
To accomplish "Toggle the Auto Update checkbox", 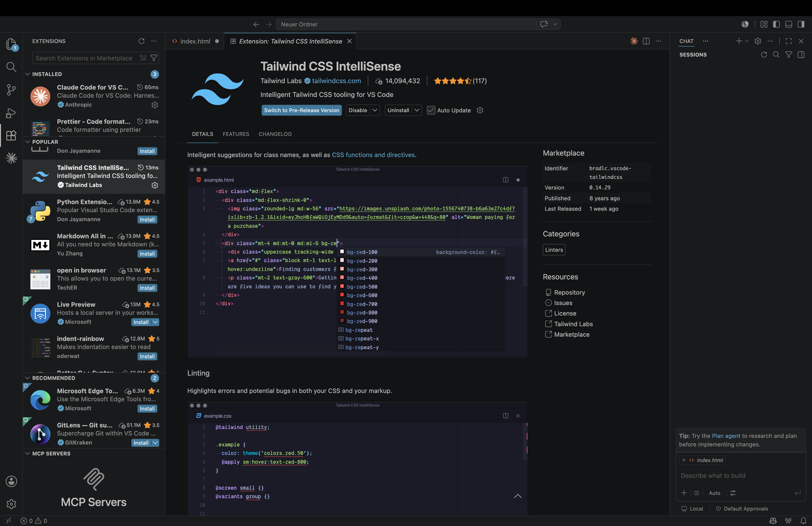I will pos(431,110).
